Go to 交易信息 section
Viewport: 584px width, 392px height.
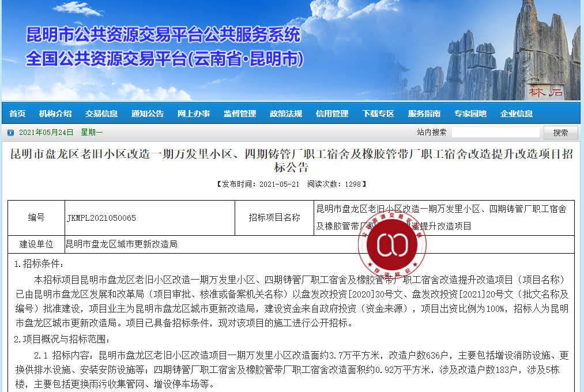click(x=101, y=114)
